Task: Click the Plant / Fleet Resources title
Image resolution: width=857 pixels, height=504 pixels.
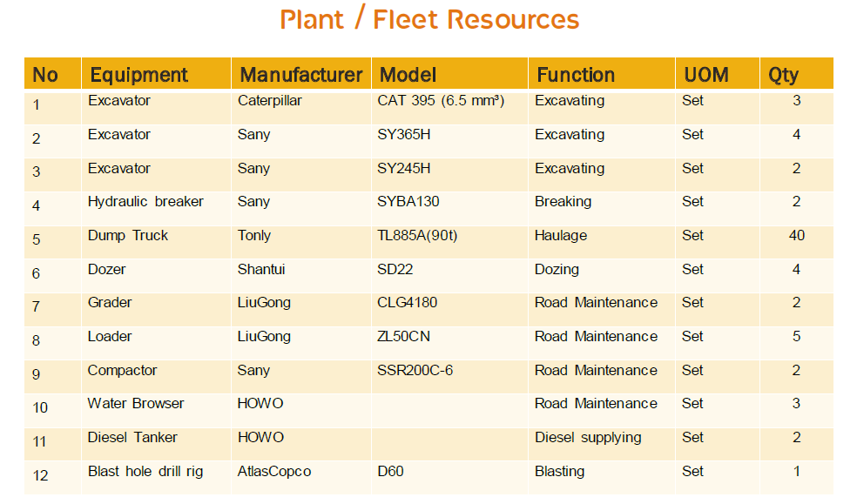Action: (x=429, y=20)
